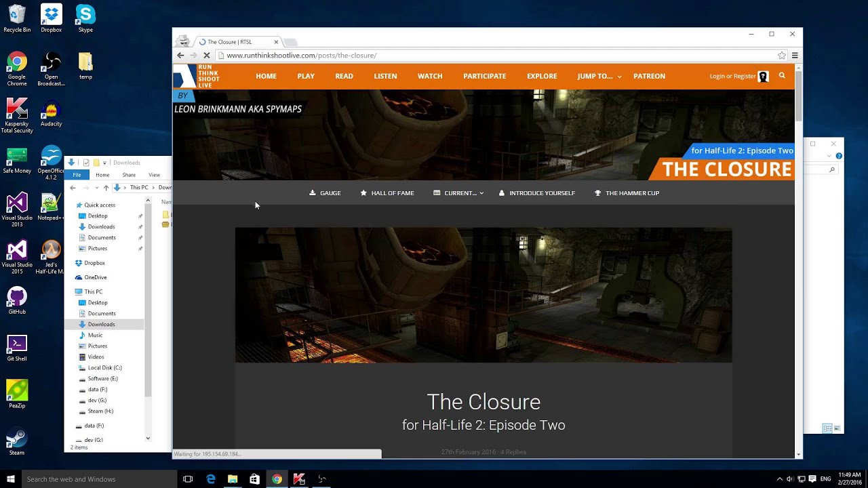Screen dimensions: 868x488
Task: Open the File tab in Explorer
Action: click(x=77, y=175)
